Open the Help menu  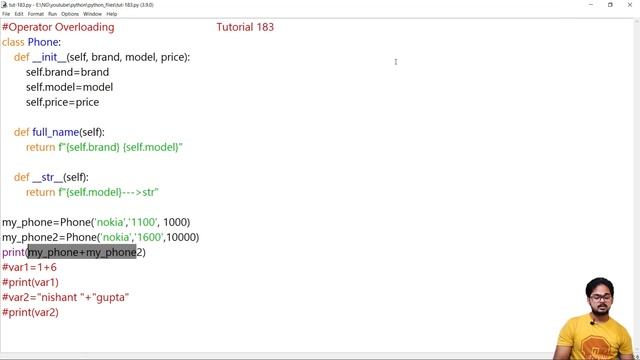tap(112, 14)
